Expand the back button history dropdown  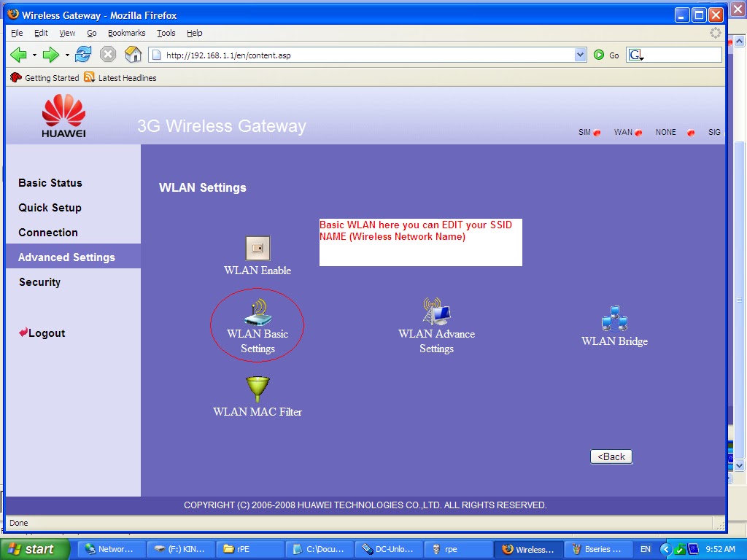pos(34,55)
